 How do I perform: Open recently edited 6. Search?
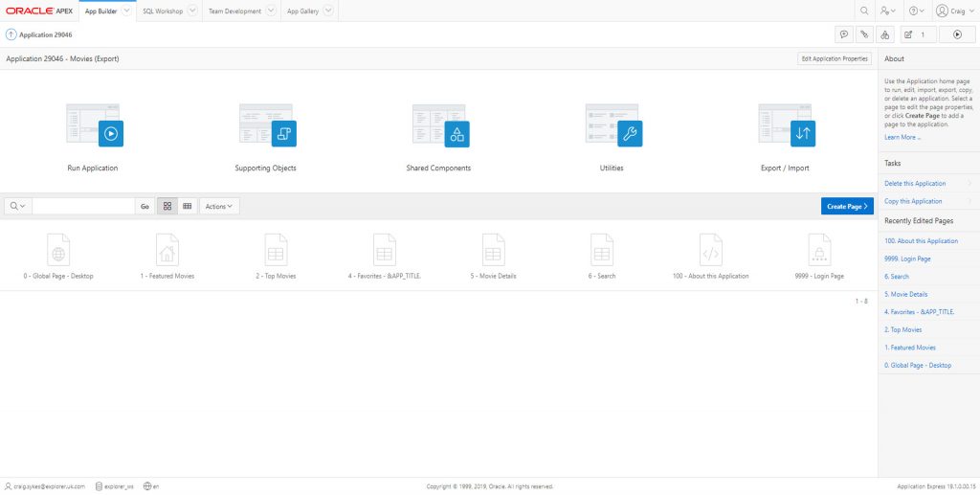[x=897, y=277]
